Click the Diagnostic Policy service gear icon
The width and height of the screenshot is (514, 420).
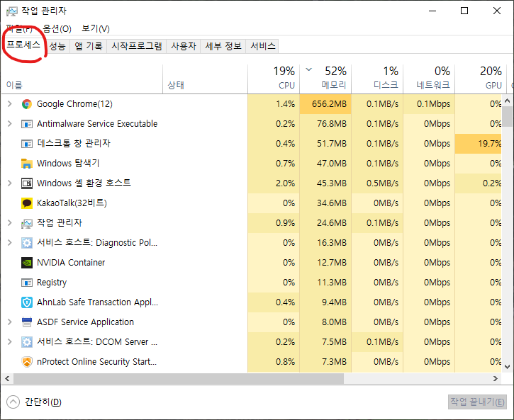click(x=27, y=243)
